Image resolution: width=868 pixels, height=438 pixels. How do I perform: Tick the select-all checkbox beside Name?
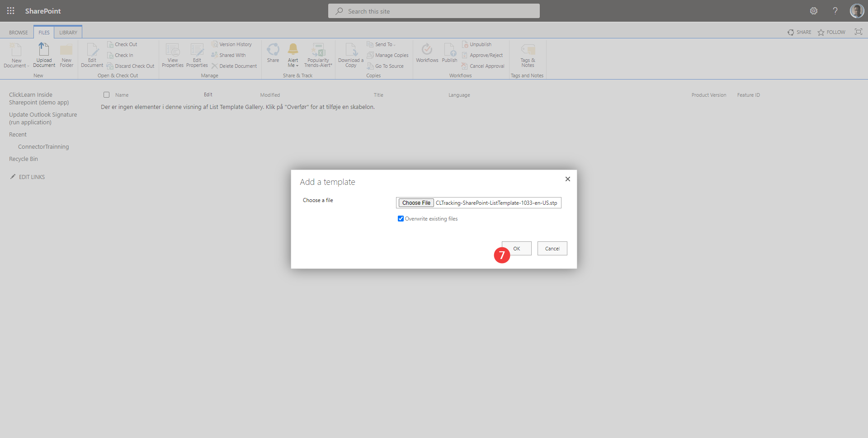(x=106, y=95)
